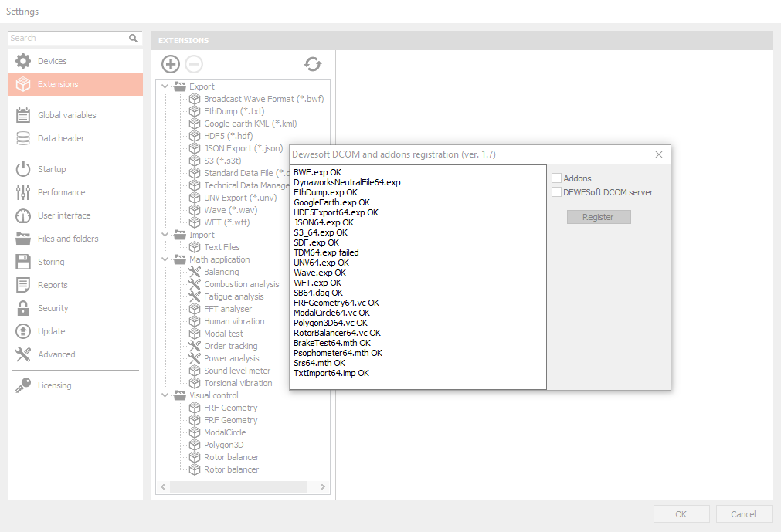The height and width of the screenshot is (532, 781).
Task: Open the Devices settings page
Action: point(75,61)
